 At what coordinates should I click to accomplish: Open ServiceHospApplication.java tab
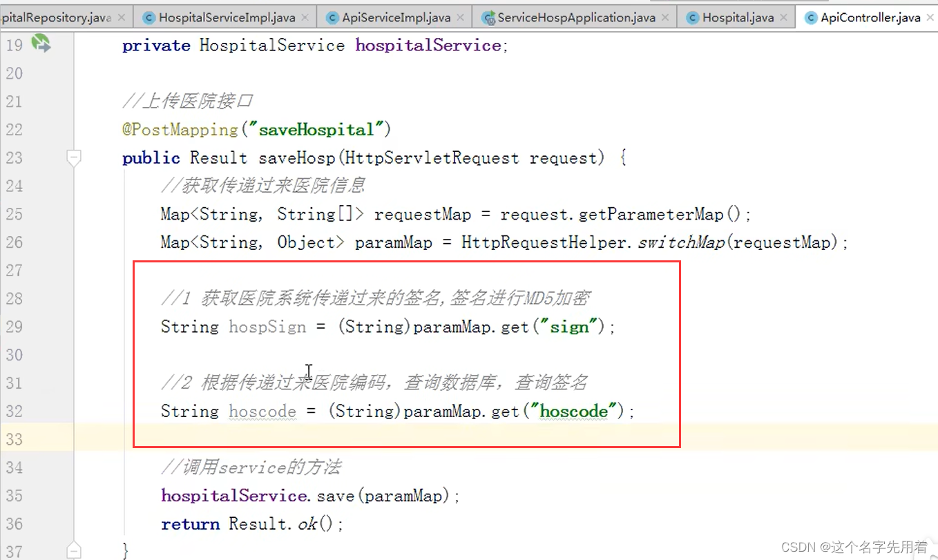[575, 18]
